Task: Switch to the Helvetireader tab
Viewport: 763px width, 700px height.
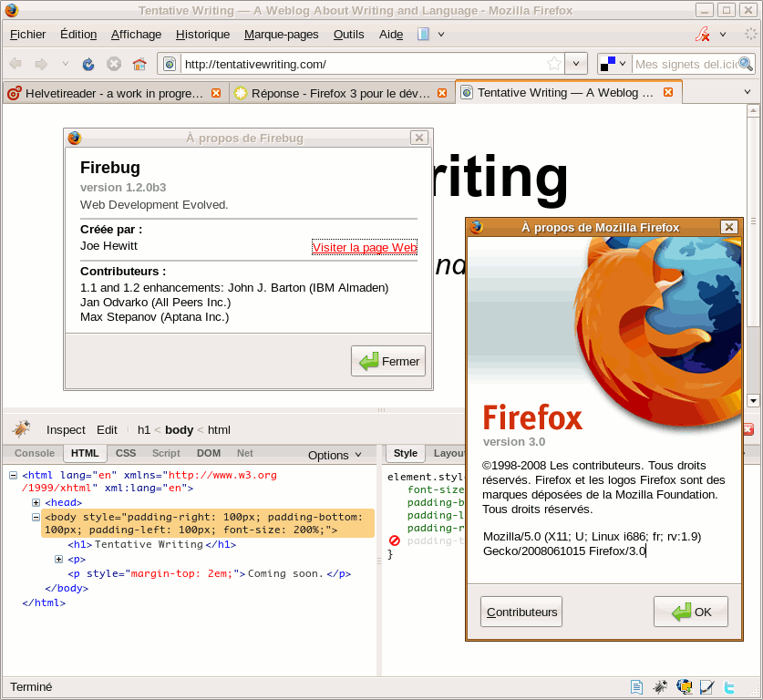Action: point(115,93)
